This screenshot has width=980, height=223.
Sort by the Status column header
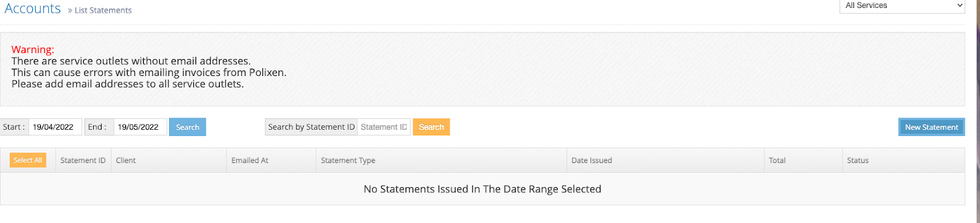[x=858, y=161]
